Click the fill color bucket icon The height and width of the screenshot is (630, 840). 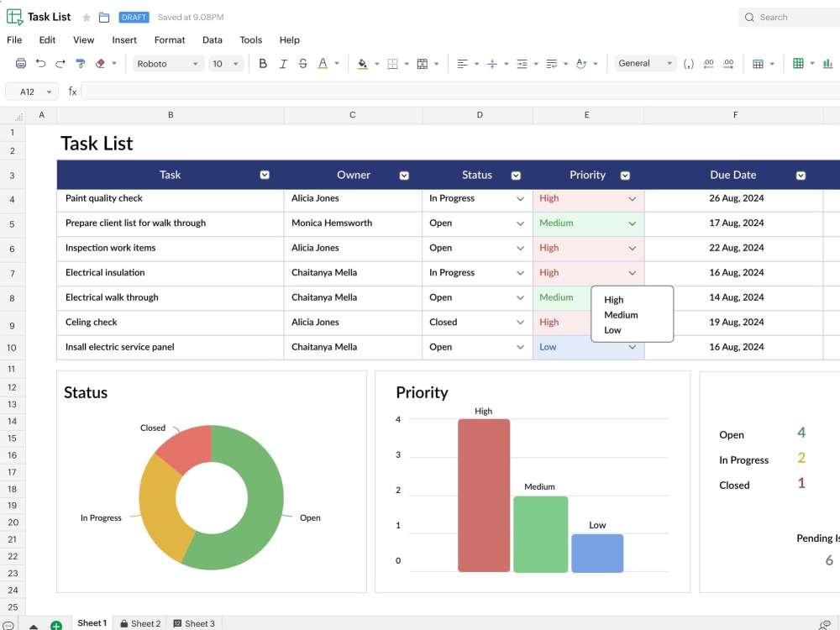pos(363,64)
